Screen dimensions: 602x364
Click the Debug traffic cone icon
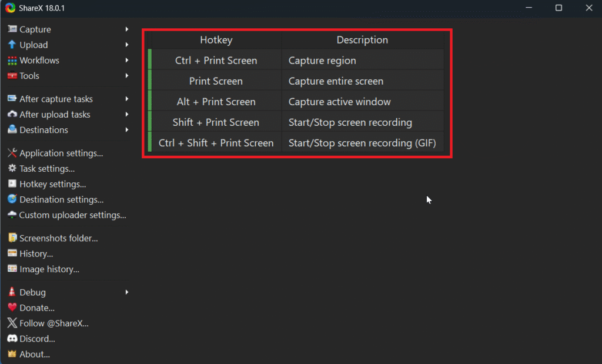[12, 292]
